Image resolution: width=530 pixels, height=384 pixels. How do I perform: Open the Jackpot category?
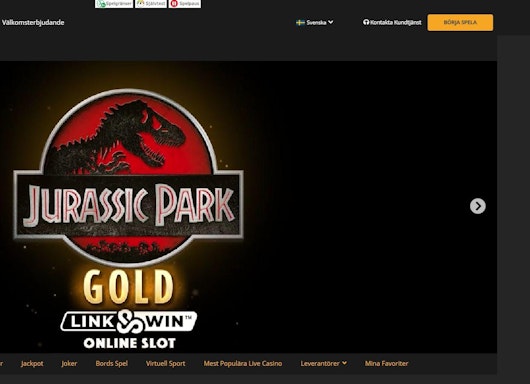click(x=32, y=363)
